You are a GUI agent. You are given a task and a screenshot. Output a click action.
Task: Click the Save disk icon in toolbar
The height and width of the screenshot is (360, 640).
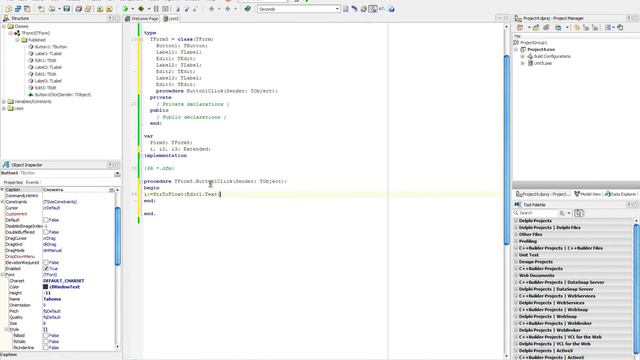click(67, 9)
